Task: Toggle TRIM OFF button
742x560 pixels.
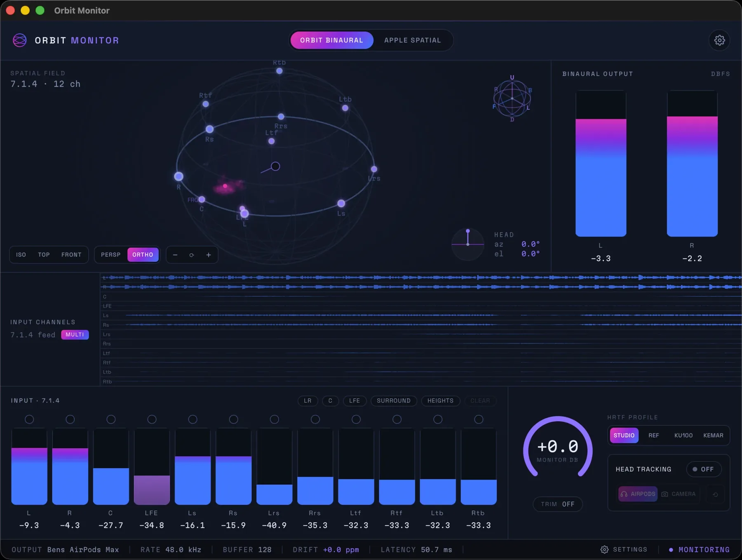Action: (x=557, y=504)
